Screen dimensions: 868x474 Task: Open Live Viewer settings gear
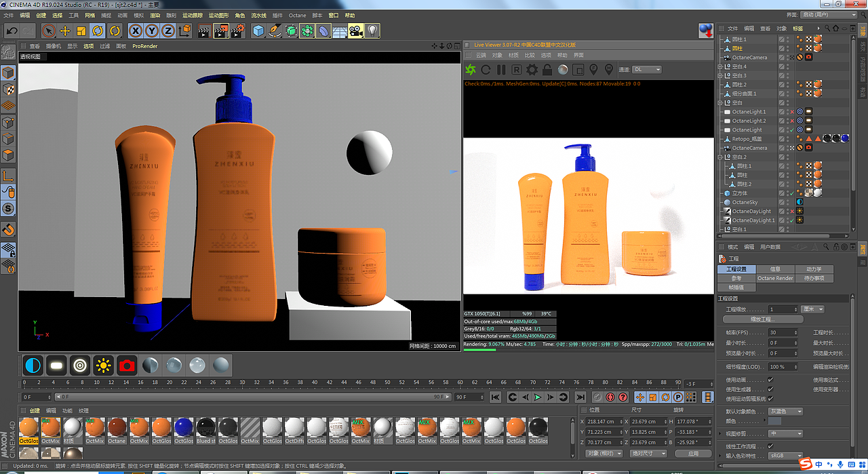[532, 69]
